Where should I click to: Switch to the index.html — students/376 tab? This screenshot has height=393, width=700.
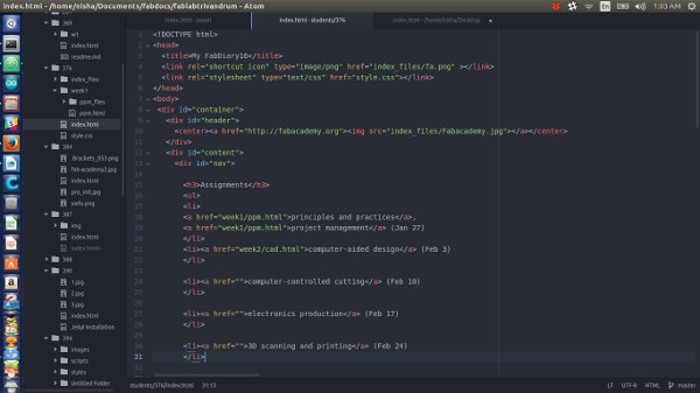click(312, 20)
